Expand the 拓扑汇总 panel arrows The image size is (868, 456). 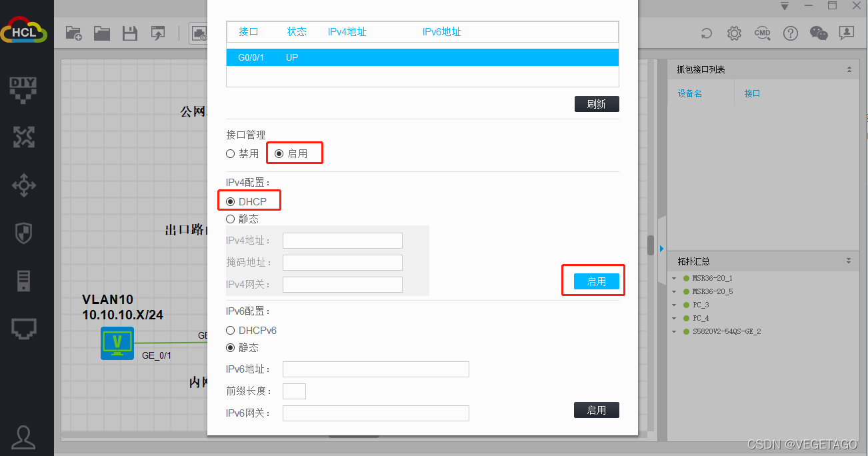coord(849,261)
